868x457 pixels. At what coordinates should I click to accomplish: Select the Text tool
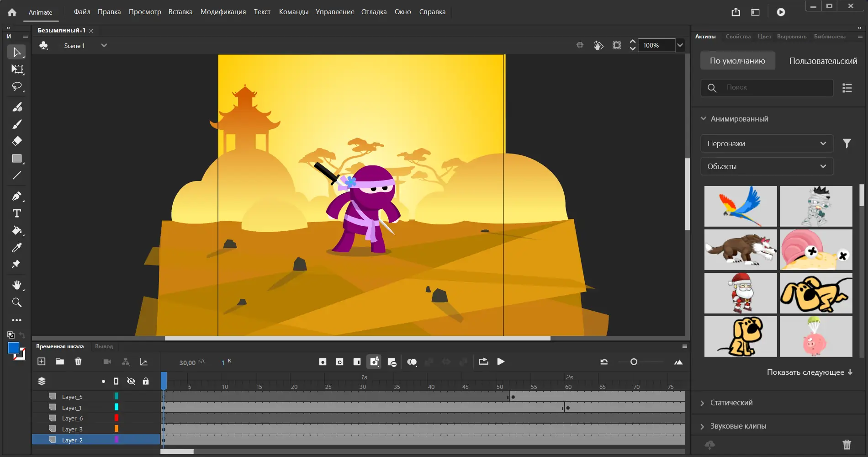[17, 213]
